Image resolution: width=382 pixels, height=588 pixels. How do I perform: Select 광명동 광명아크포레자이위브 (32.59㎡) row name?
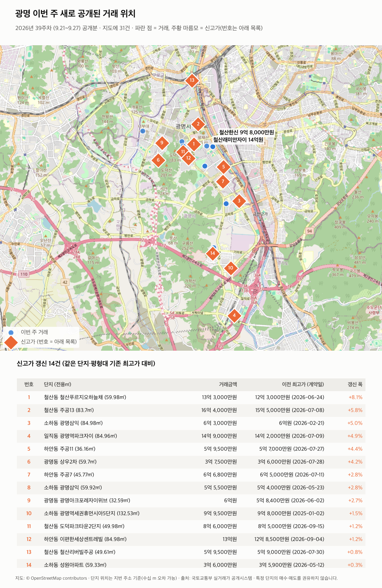pyautogui.click(x=87, y=500)
